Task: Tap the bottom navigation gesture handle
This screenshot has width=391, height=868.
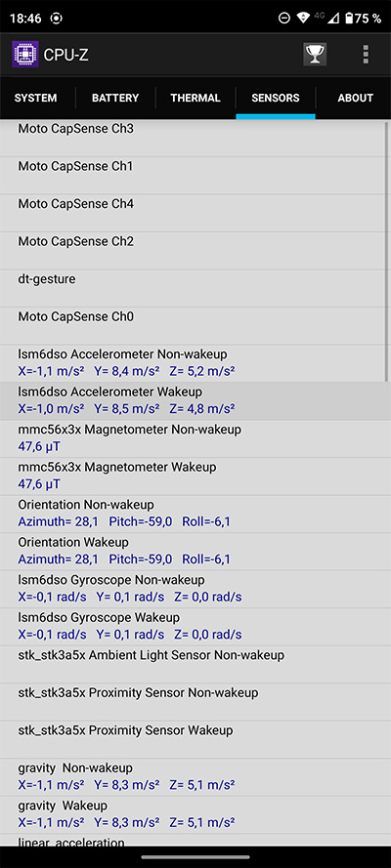Action: tap(195, 857)
